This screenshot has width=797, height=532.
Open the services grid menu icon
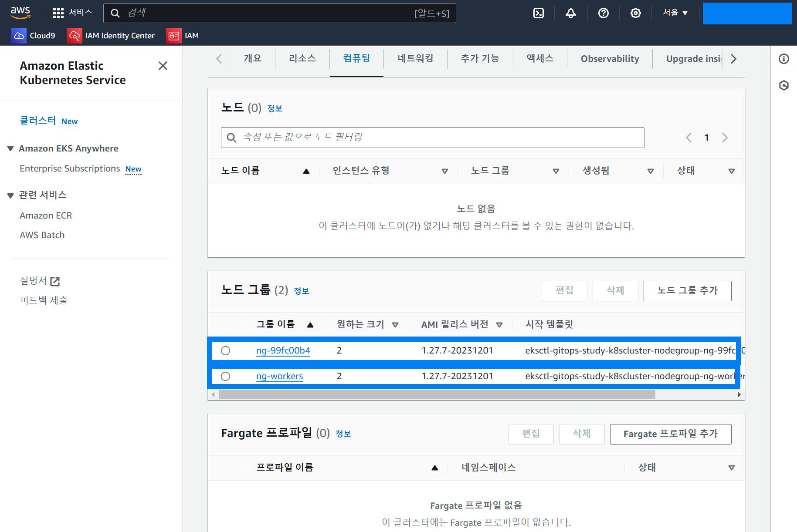click(x=58, y=13)
